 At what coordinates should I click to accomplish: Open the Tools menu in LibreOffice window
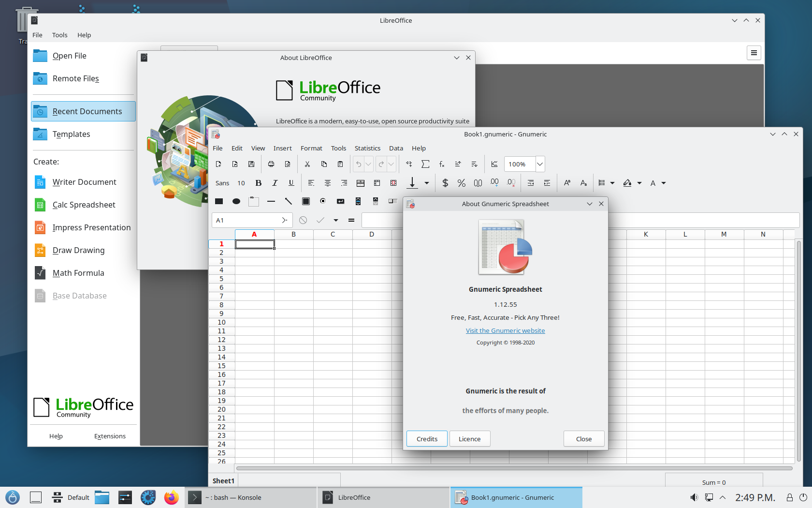click(x=59, y=35)
